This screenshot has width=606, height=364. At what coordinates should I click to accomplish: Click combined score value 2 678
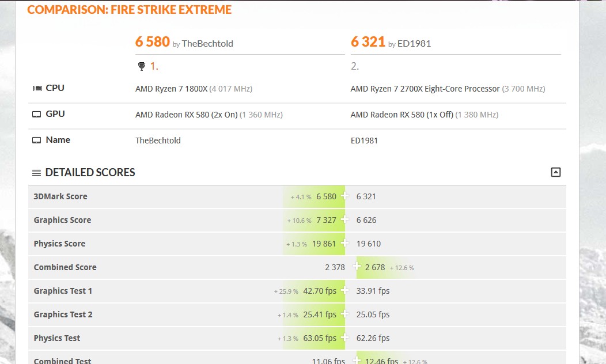375,267
